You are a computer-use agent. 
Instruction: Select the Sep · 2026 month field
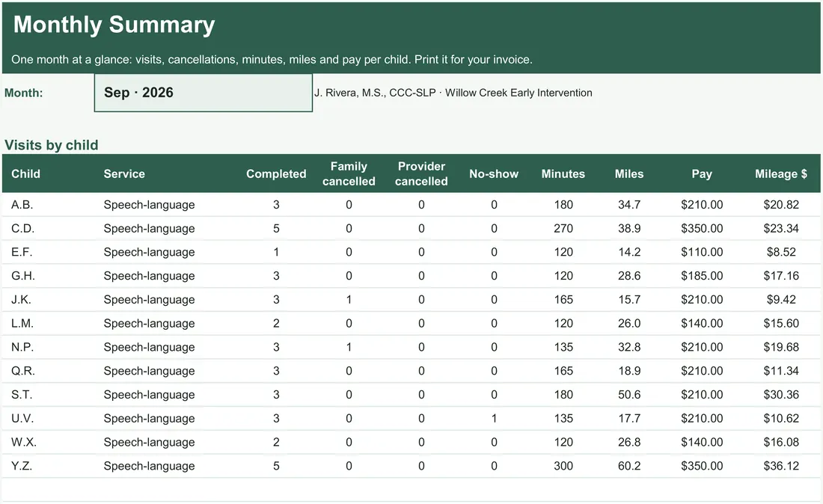[x=203, y=93]
